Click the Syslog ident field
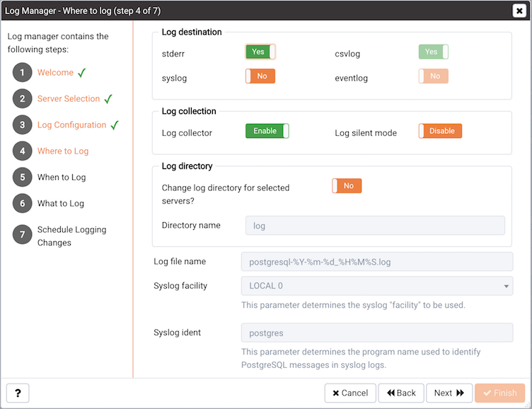Screen dimensions: 532x409 377,333
